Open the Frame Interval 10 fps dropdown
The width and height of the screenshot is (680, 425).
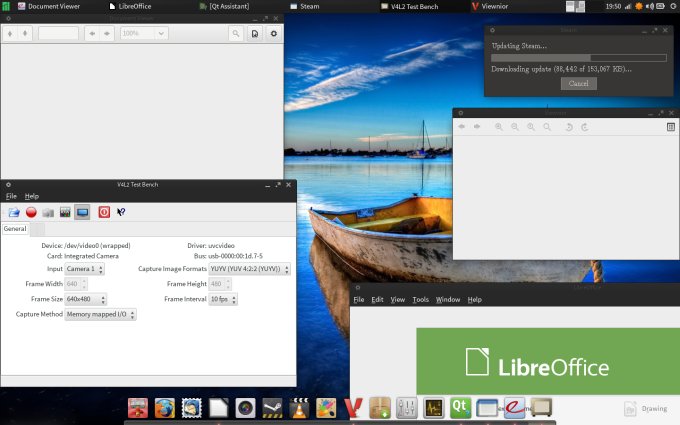pos(224,299)
